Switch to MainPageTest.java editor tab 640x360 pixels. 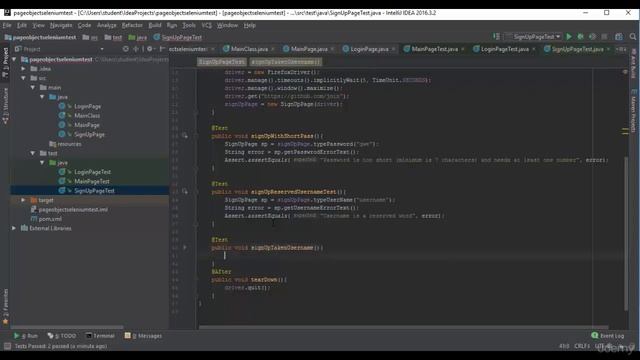pos(434,49)
